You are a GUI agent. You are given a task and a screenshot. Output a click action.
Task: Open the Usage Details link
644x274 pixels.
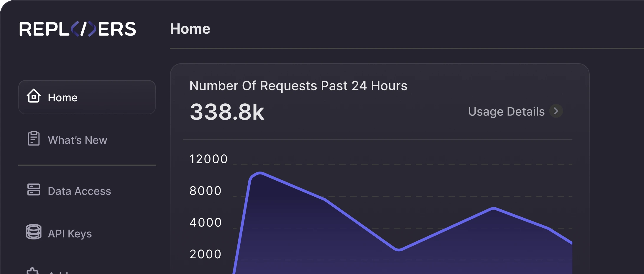point(506,112)
